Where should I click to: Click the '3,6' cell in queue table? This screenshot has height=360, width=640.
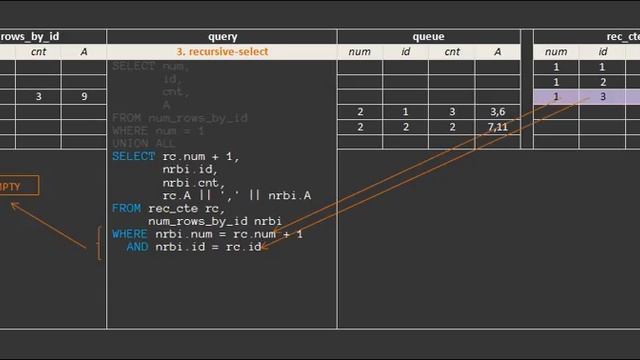[x=498, y=112]
